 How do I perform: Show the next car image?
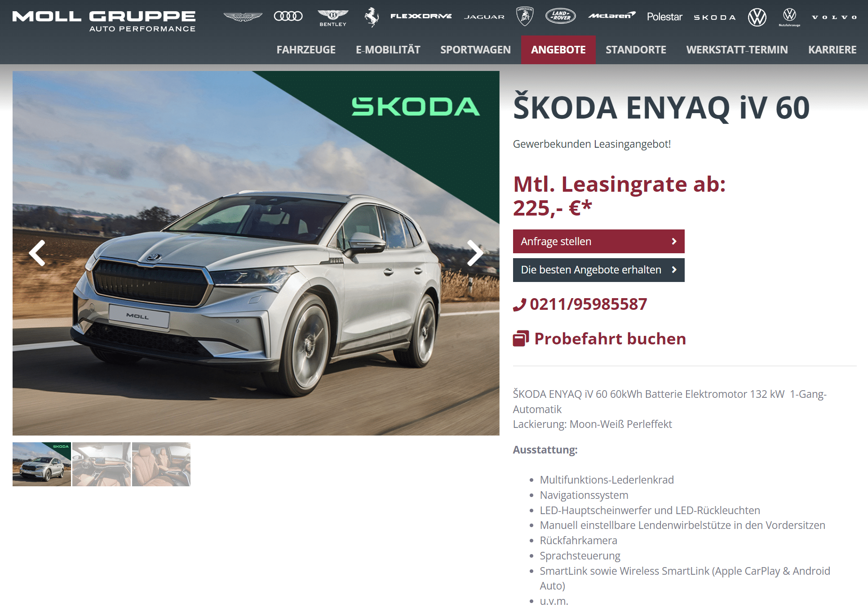(x=475, y=253)
